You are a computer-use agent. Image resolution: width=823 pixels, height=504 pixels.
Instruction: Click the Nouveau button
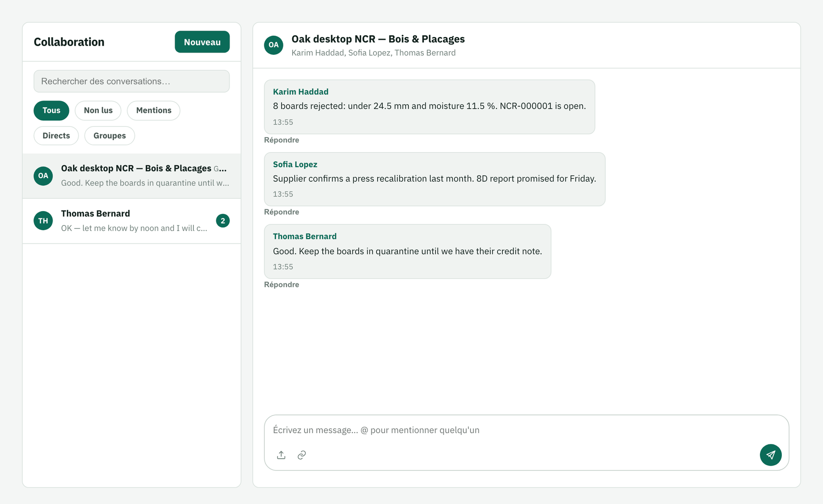(x=202, y=42)
